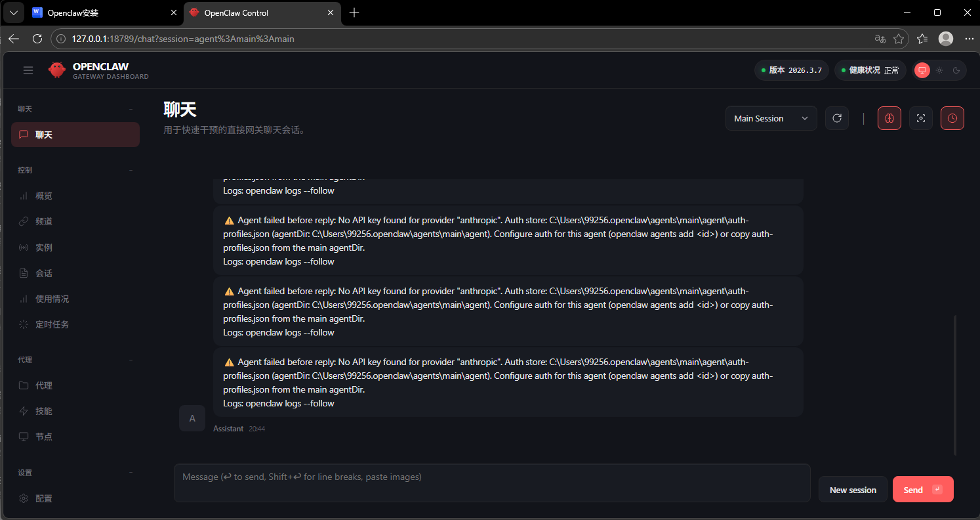The image size is (980, 520).
Task: Open 定时任务 scheduled tasks in the sidebar
Action: [x=52, y=324]
